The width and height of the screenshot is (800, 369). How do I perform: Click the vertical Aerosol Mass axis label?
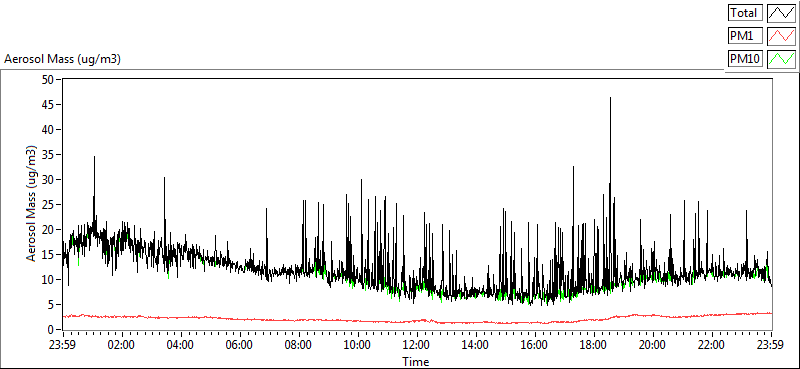32,204
